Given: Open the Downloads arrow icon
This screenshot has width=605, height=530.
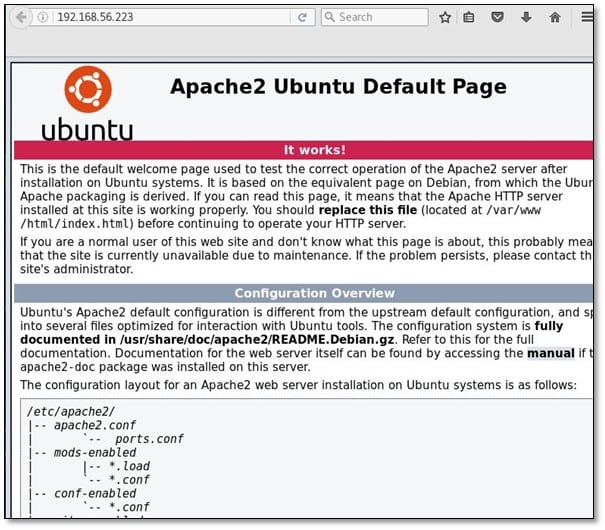Looking at the screenshot, I should pyautogui.click(x=525, y=17).
